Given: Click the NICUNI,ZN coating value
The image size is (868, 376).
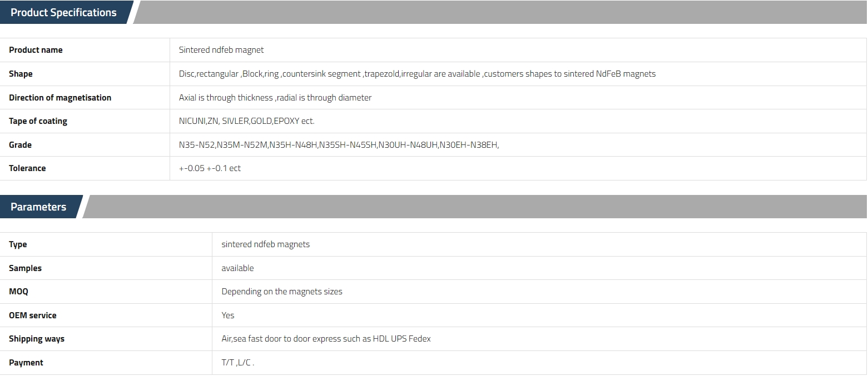Looking at the screenshot, I should pos(246,121).
